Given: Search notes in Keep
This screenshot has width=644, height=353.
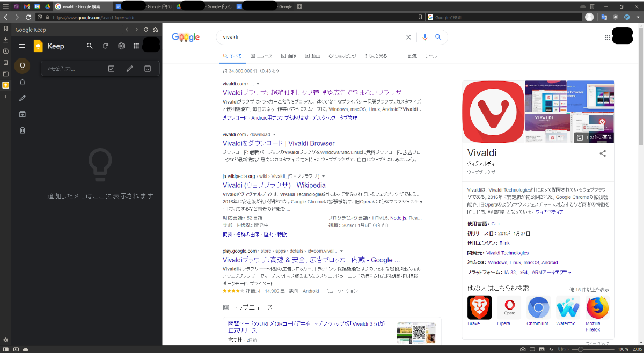Looking at the screenshot, I should tap(90, 46).
